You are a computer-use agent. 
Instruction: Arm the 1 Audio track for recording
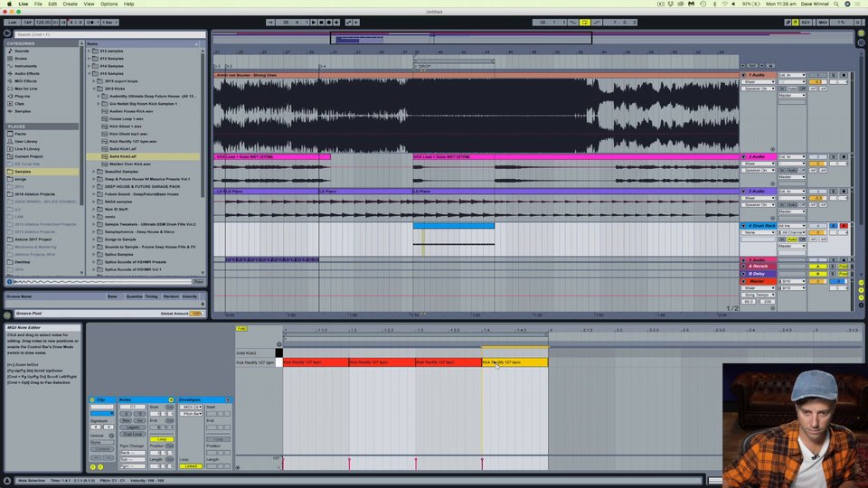pyautogui.click(x=843, y=75)
